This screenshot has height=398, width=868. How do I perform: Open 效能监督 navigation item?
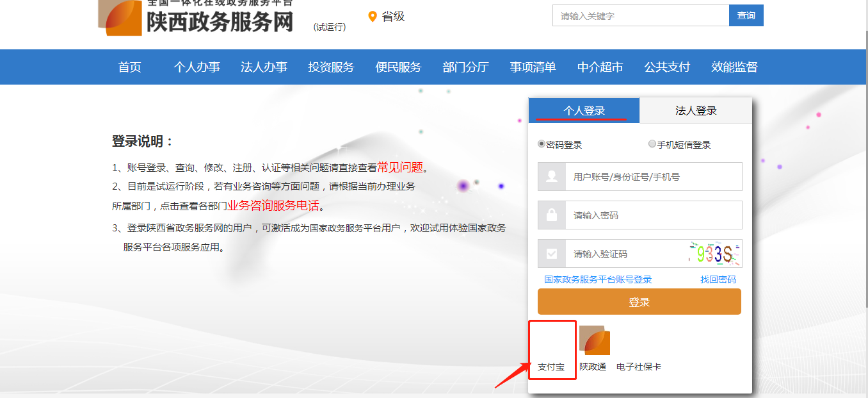point(734,67)
